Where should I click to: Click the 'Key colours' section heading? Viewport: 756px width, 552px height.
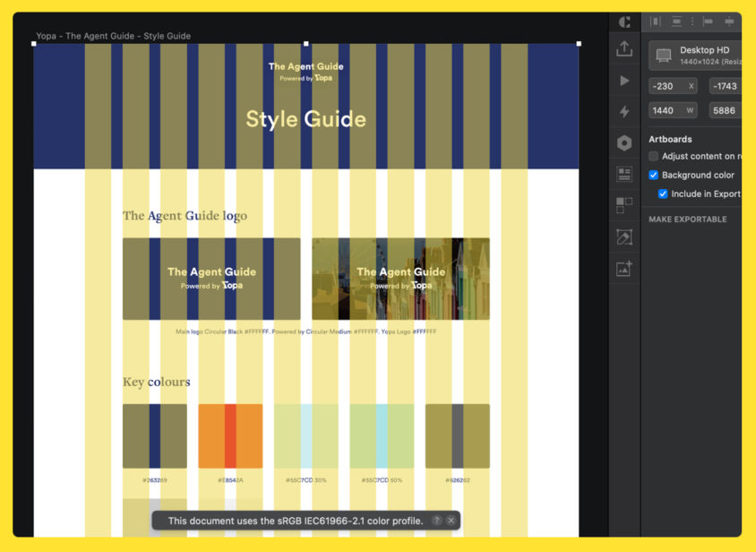pos(156,382)
